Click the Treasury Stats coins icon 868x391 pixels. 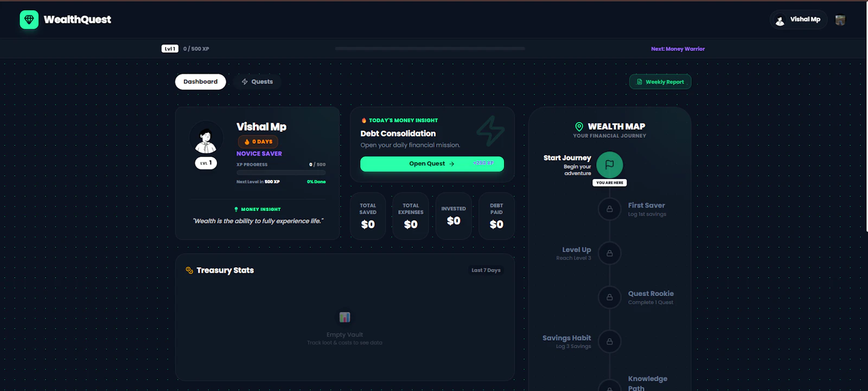189,270
